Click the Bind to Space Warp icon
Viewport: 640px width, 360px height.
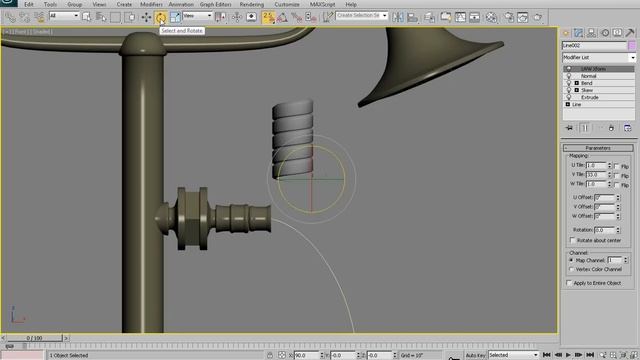pyautogui.click(x=39, y=17)
